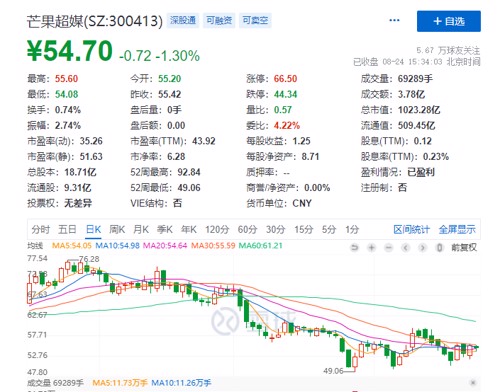Image resolution: width=500 pixels, height=392 pixels.
Task: Click the 深股通 tag
Action: (183, 21)
